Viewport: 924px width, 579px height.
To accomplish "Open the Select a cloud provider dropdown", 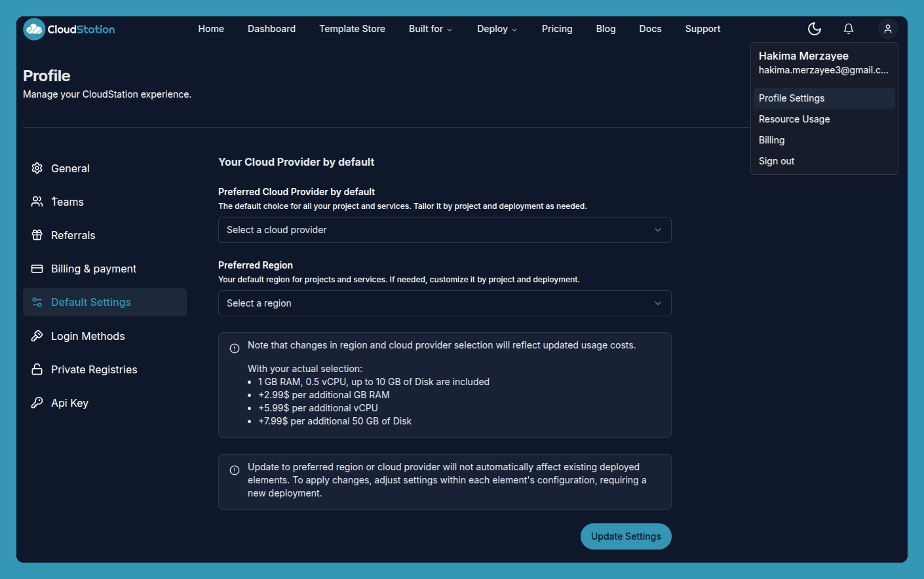I will point(444,230).
